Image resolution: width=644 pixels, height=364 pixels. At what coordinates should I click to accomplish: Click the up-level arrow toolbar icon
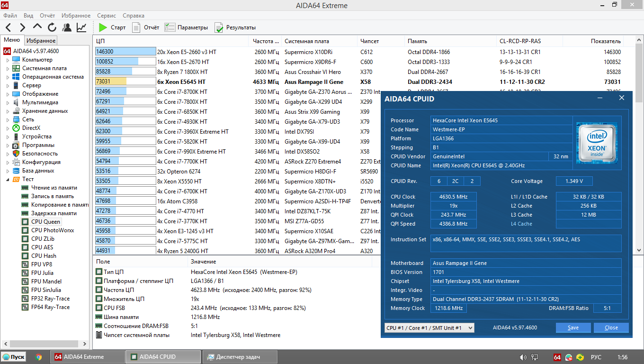(x=37, y=27)
